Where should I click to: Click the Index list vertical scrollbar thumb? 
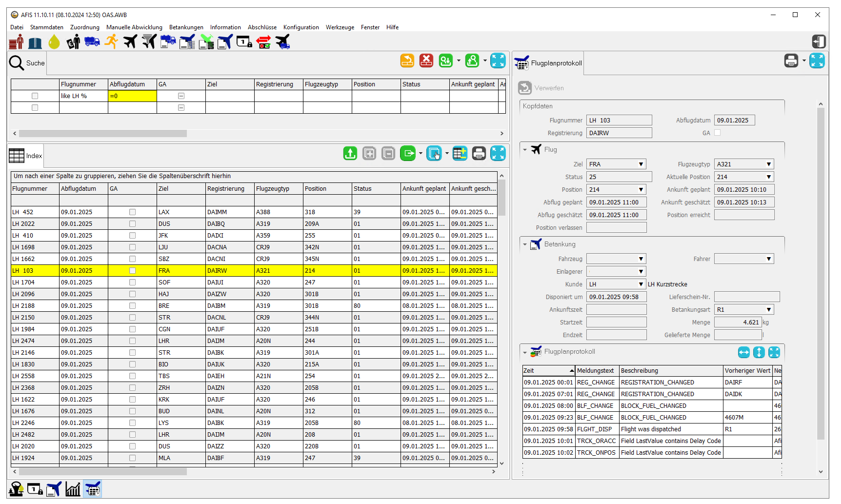click(501, 198)
